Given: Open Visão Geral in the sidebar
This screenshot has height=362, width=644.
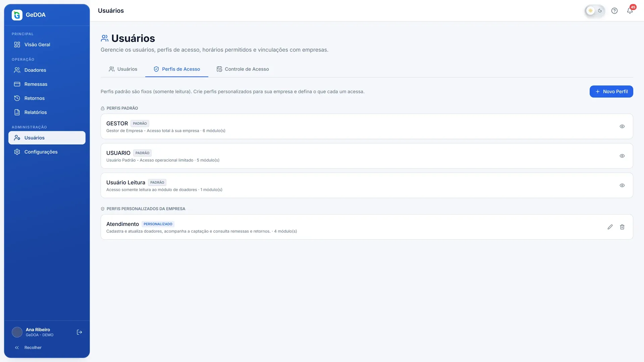Looking at the screenshot, I should click(x=47, y=45).
